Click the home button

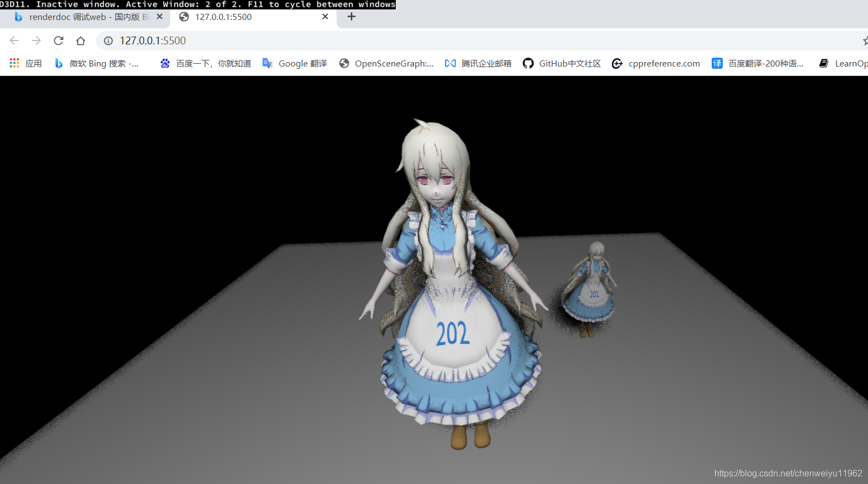click(x=80, y=40)
